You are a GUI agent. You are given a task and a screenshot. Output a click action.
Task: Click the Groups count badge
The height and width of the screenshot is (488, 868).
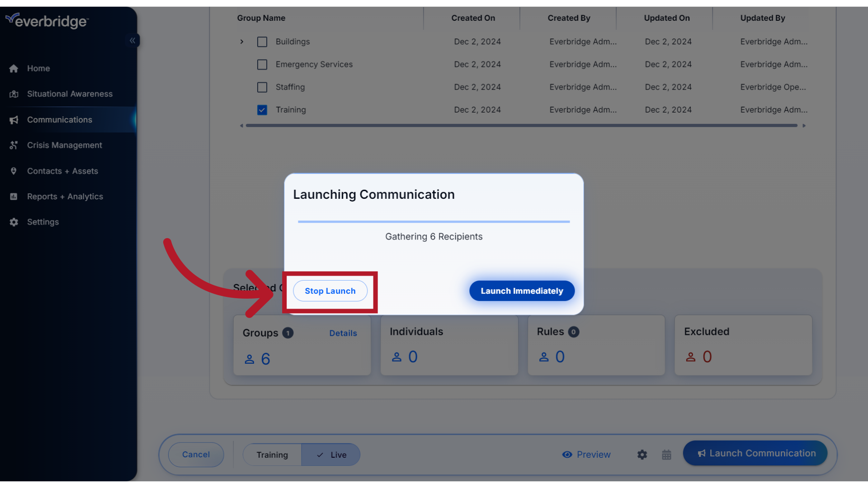[x=288, y=333]
